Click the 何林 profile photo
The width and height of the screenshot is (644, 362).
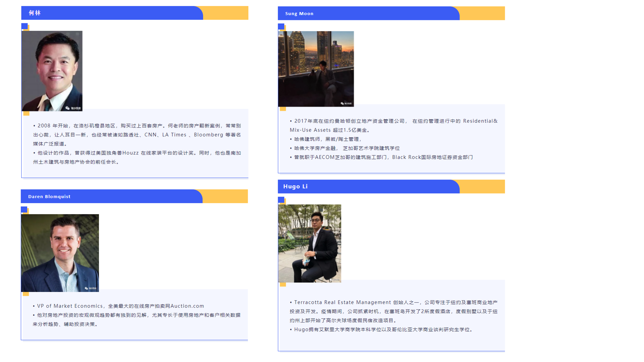click(x=52, y=71)
